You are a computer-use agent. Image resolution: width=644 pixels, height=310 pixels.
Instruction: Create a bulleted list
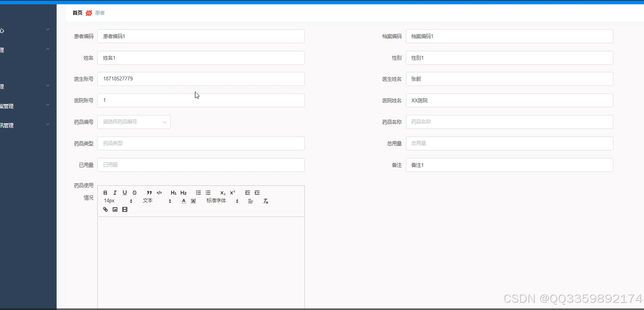(x=208, y=193)
